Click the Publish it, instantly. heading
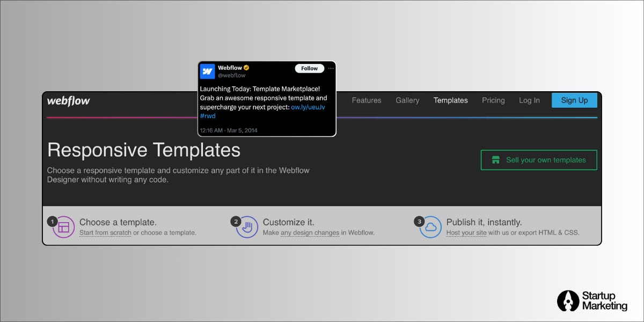This screenshot has height=322, width=644. pos(484,222)
